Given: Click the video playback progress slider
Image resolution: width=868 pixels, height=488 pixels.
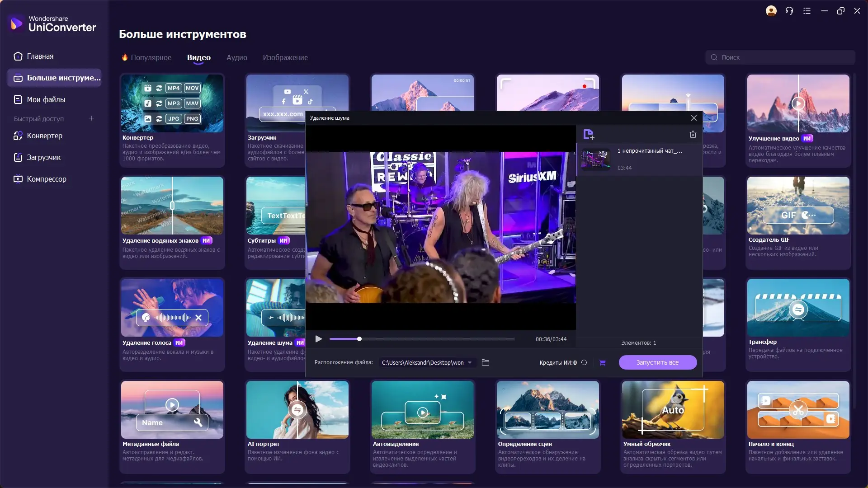Looking at the screenshot, I should point(422,339).
